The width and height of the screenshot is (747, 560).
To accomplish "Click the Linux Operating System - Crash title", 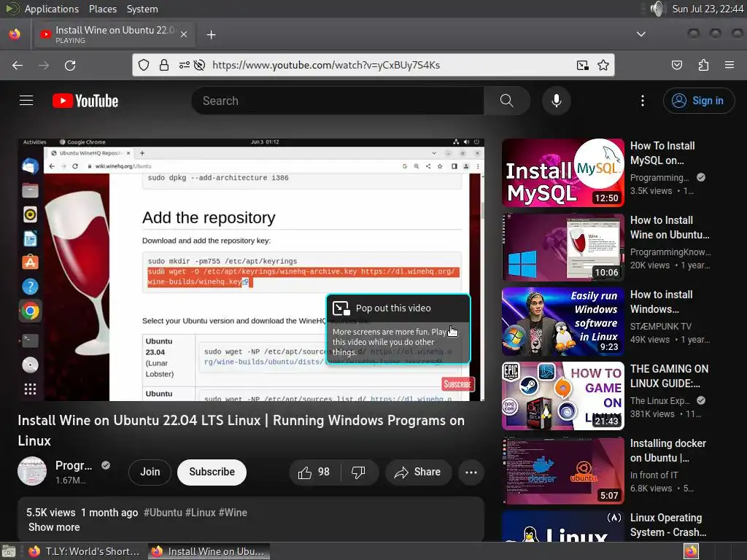I will click(668, 525).
